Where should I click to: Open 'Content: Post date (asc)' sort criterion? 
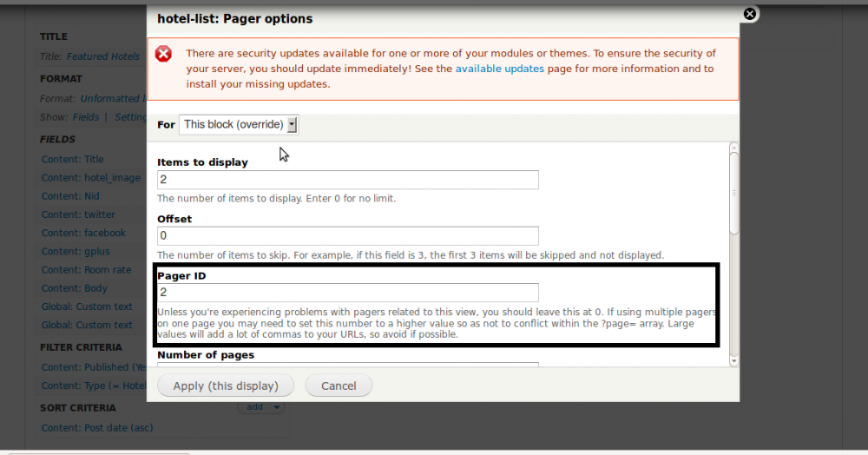click(97, 427)
